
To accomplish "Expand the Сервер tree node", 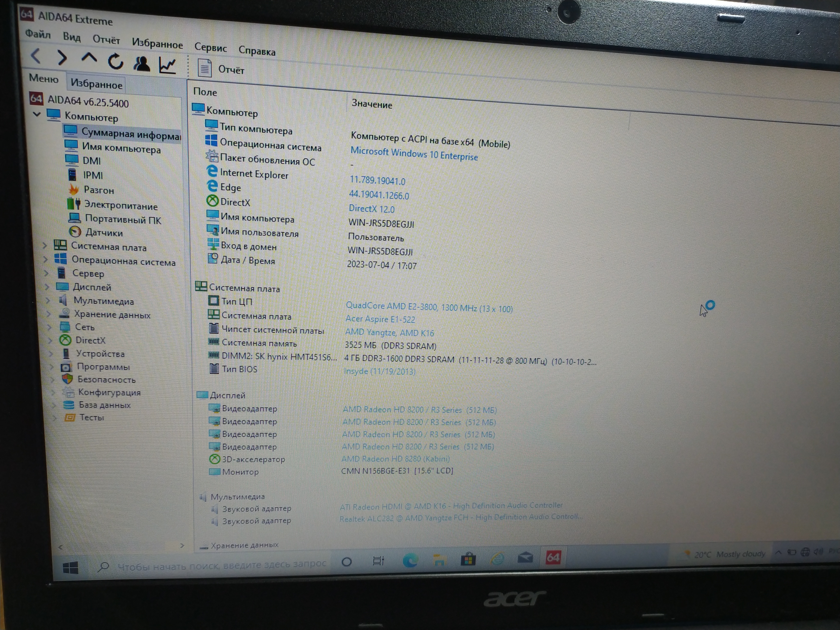I will pyautogui.click(x=46, y=273).
